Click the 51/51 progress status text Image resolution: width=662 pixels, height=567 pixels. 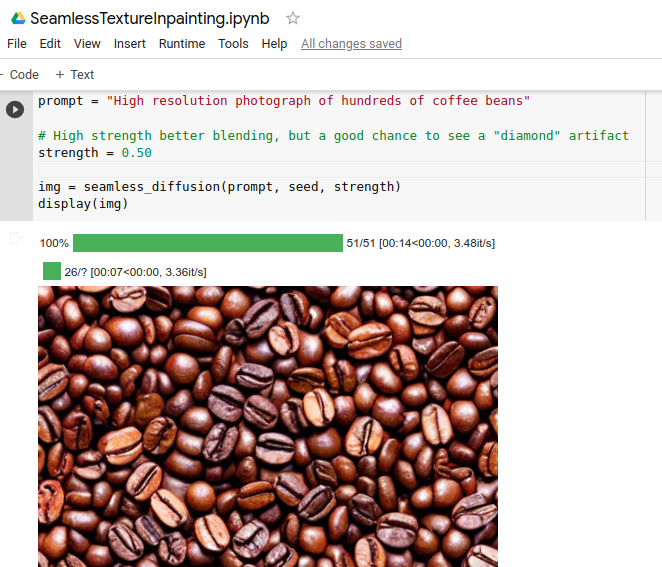pos(421,243)
